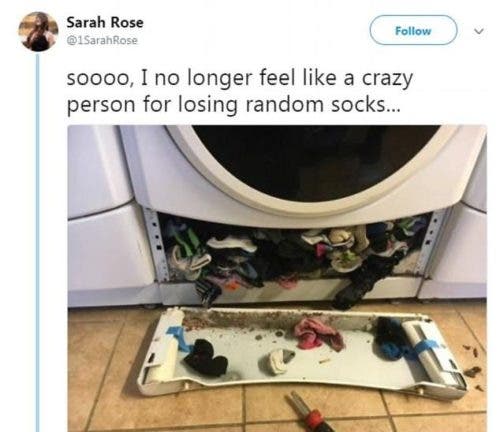Screen dimensions: 500x432
Task: Click the white sock on the panel
Action: pos(279,360)
